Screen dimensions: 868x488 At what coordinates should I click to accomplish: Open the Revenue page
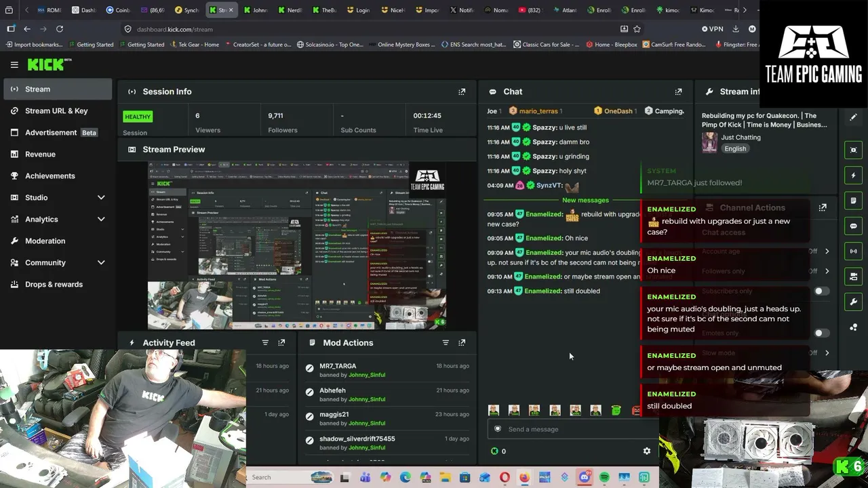(x=58, y=154)
